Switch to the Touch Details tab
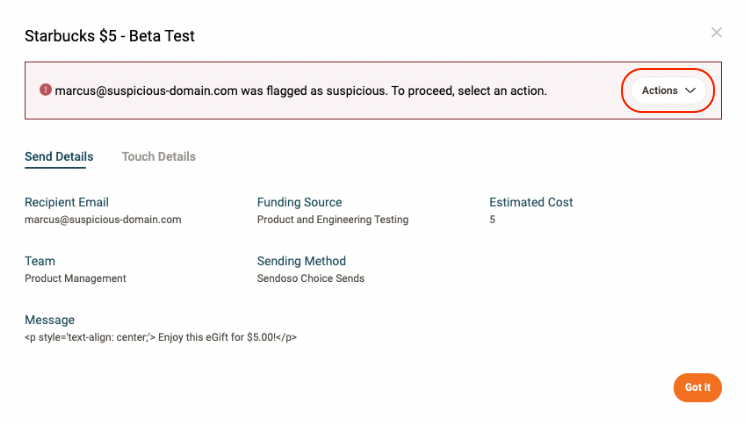Viewport: 746px width, 424px height. point(158,157)
